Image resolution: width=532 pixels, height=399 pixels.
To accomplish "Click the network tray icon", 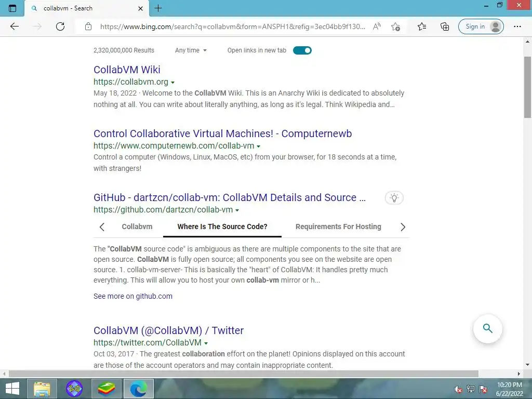I will 471,389.
